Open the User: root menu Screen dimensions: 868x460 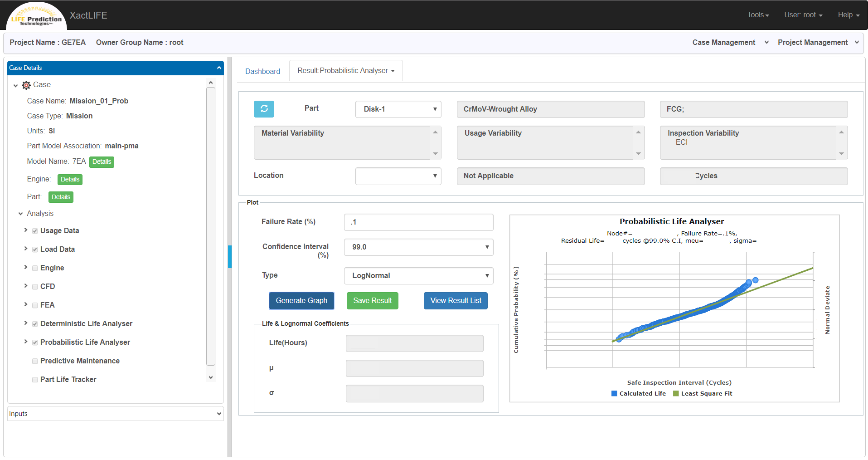coord(803,15)
